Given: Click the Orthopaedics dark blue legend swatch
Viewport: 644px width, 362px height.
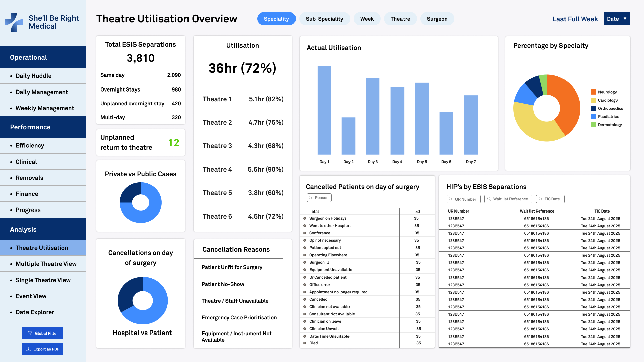Looking at the screenshot, I should pos(594,108).
